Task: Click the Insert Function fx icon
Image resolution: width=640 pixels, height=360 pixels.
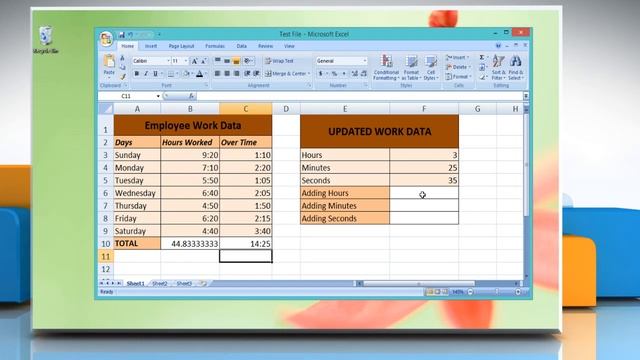Action: pyautogui.click(x=191, y=96)
